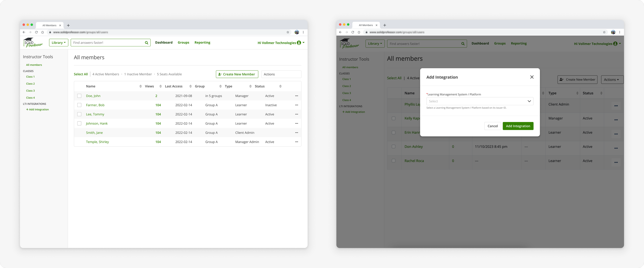Image resolution: width=644 pixels, height=268 pixels.
Task: Click Add Integration link in left sidebar
Action: coord(37,110)
